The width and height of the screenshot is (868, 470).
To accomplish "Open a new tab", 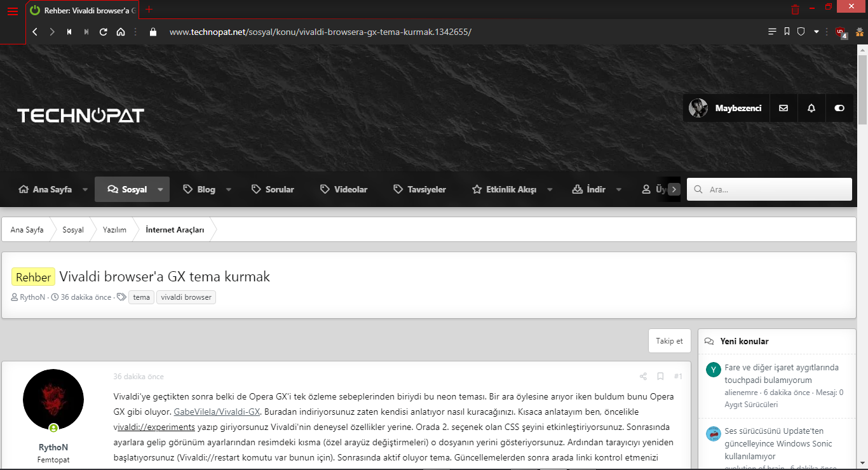I will click(x=149, y=10).
